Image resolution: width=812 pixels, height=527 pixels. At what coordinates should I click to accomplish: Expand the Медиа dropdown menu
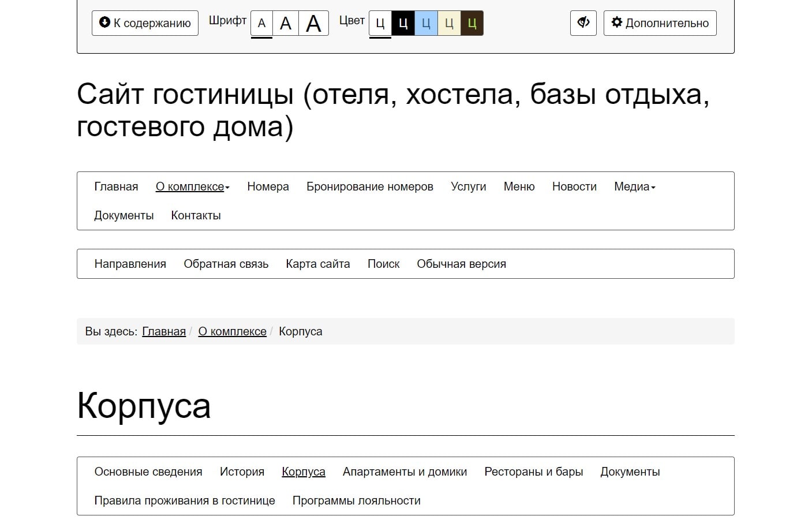[634, 186]
